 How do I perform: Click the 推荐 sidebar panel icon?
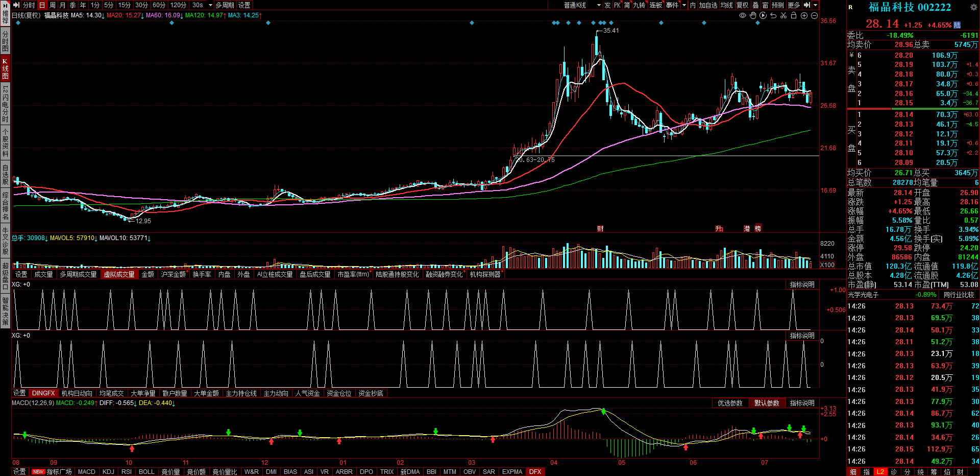pos(5,13)
